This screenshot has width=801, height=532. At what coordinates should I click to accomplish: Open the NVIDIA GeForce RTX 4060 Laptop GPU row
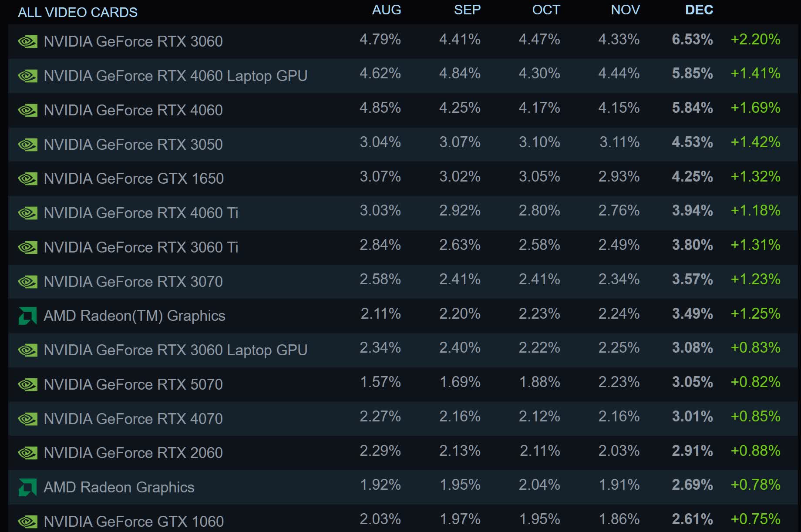point(175,76)
